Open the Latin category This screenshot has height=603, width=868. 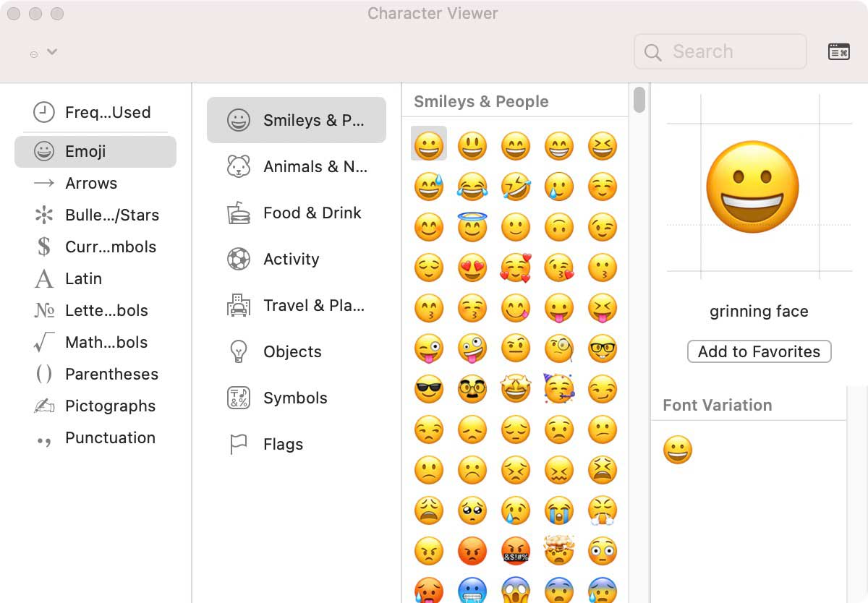pos(95,279)
